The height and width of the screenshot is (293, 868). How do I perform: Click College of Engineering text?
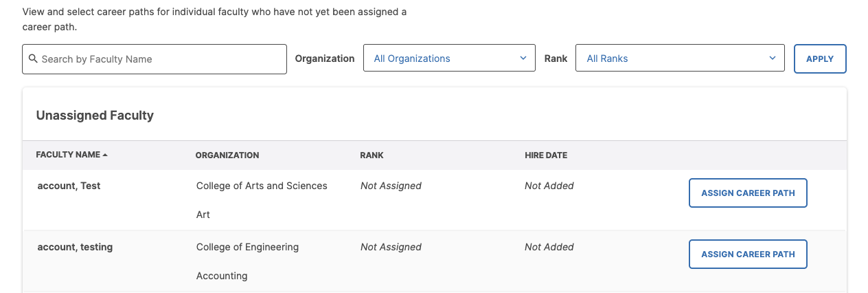coord(247,247)
